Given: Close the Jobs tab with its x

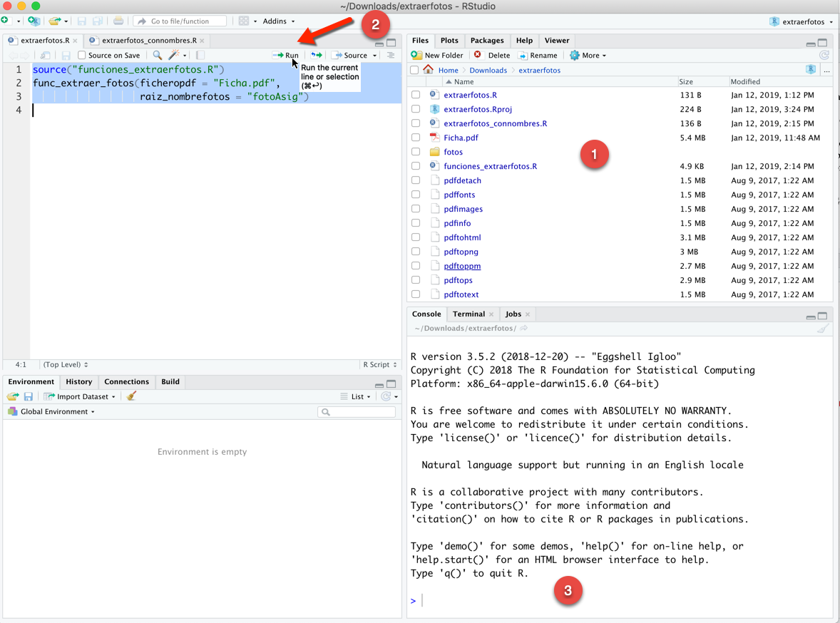Looking at the screenshot, I should pyautogui.click(x=528, y=314).
